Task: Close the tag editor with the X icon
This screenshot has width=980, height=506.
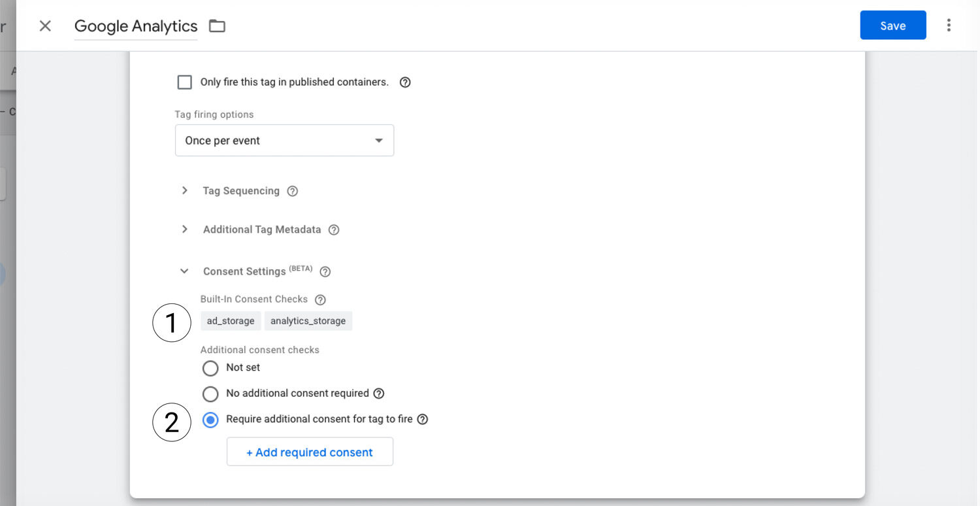Action: 45,26
